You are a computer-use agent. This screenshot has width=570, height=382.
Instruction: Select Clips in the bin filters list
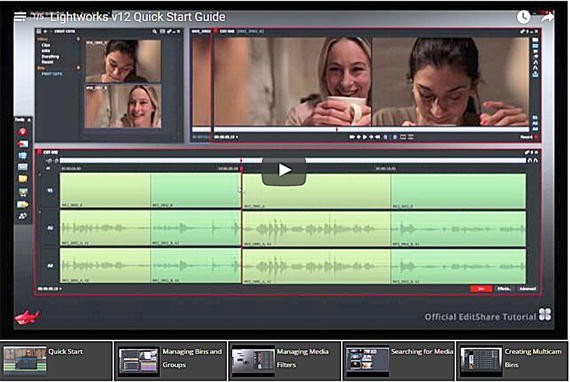tap(46, 45)
